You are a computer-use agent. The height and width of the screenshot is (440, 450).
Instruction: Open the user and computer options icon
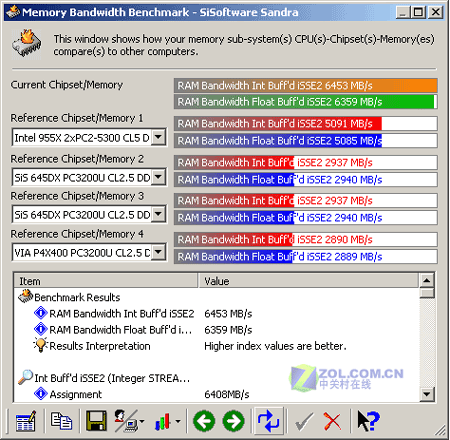(126, 421)
